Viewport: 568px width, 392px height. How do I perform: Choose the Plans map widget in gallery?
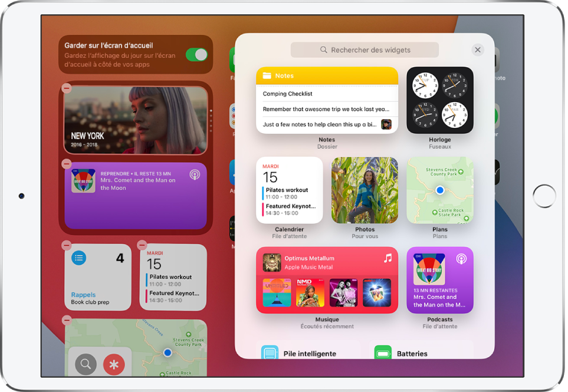pyautogui.click(x=440, y=190)
